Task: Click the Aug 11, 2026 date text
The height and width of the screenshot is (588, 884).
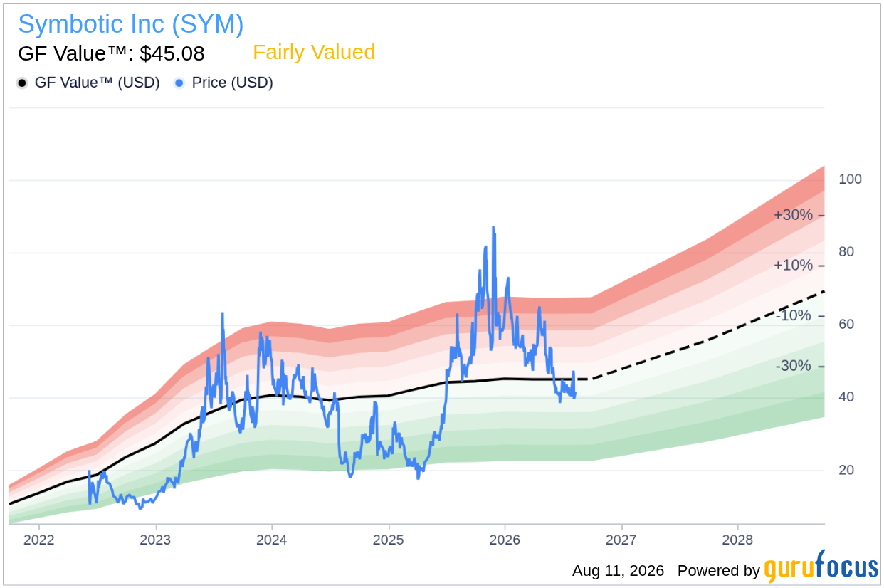Action: click(618, 571)
